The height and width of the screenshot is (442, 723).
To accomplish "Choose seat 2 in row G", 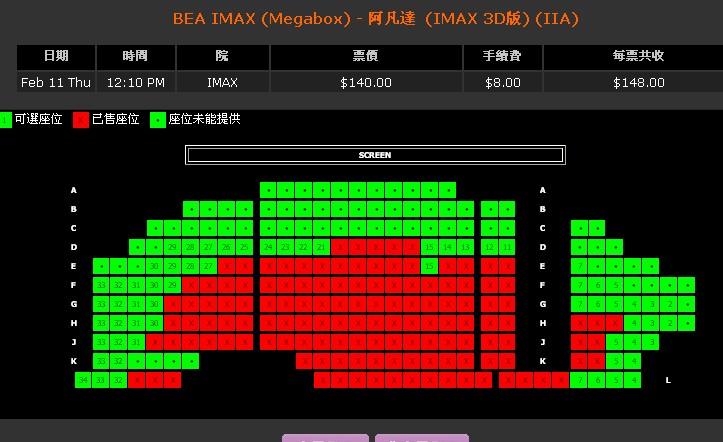I will tap(670, 304).
